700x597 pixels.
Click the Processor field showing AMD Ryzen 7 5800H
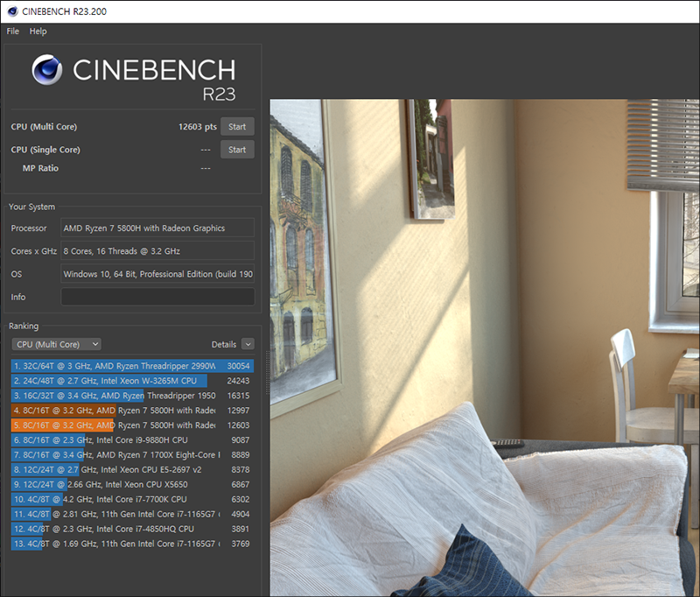tap(157, 228)
